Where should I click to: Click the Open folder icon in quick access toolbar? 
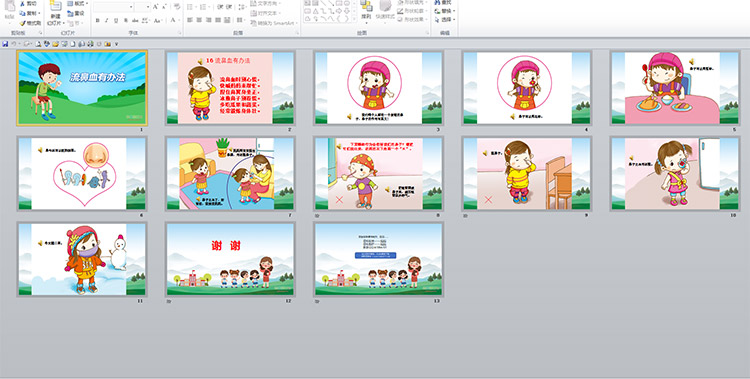coord(55,44)
